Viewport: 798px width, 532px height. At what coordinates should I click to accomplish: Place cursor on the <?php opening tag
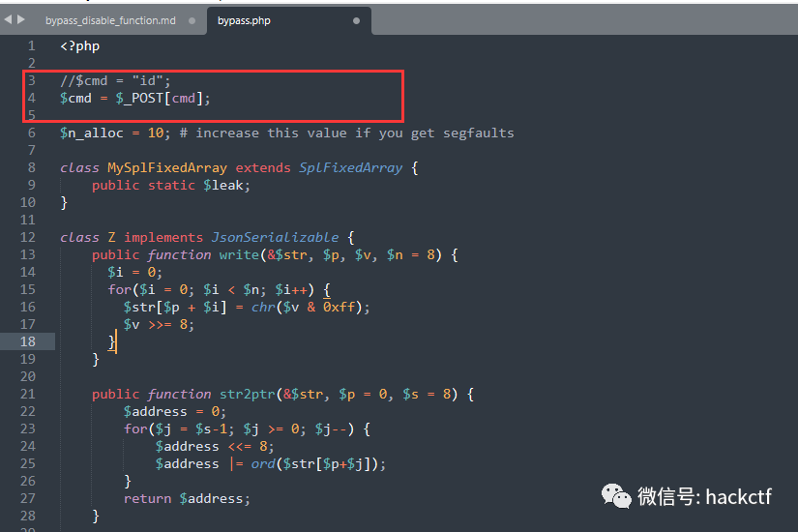pos(80,45)
